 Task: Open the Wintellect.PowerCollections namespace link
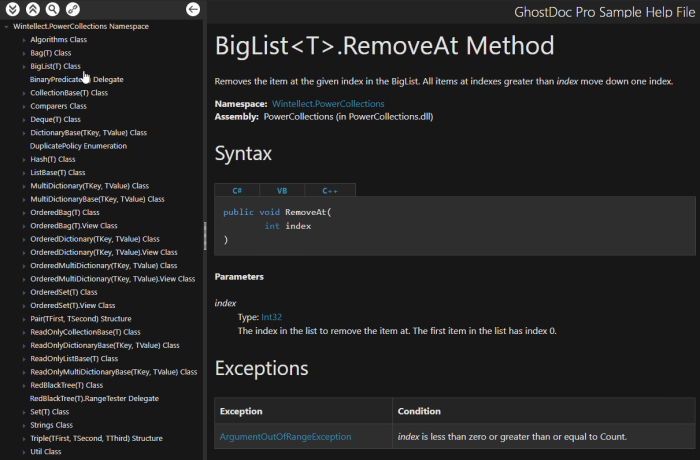point(328,104)
